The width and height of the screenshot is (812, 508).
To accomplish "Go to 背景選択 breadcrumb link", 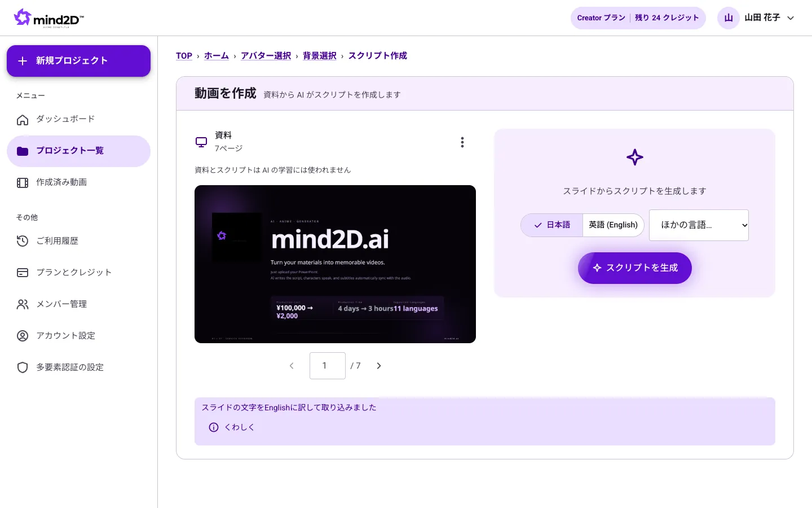I will pyautogui.click(x=320, y=56).
